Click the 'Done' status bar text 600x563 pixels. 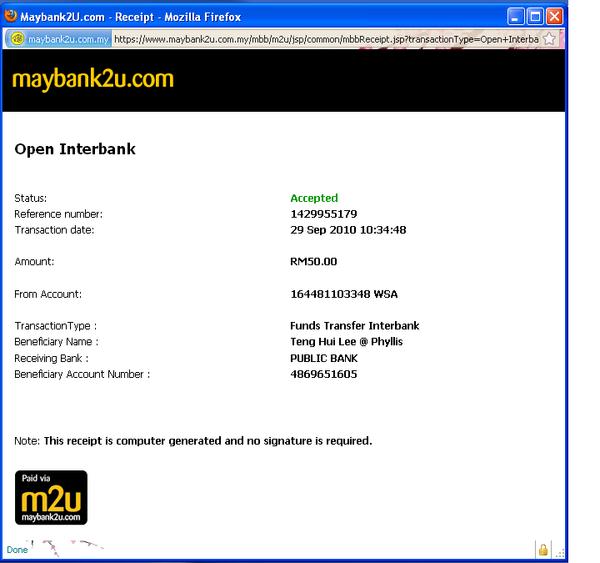(17, 550)
